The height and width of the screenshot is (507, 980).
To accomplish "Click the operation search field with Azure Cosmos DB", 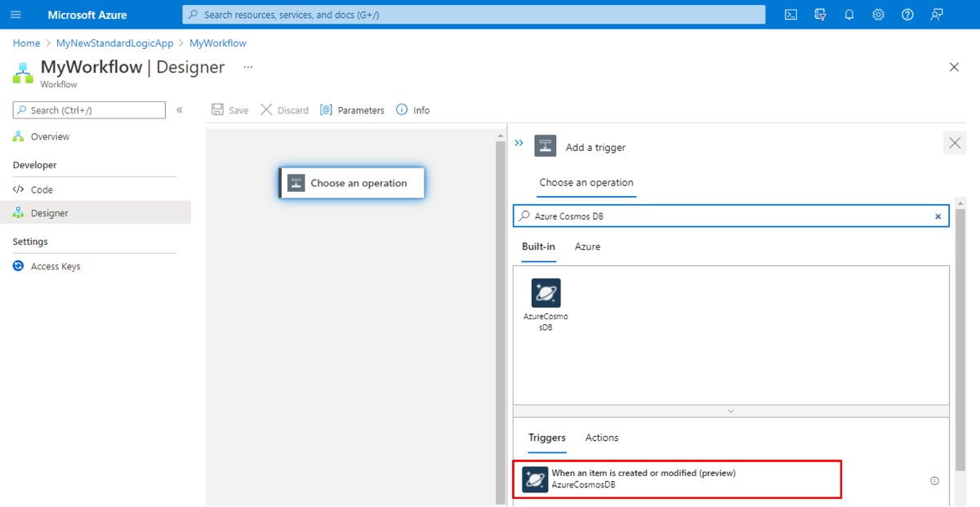I will pos(731,216).
